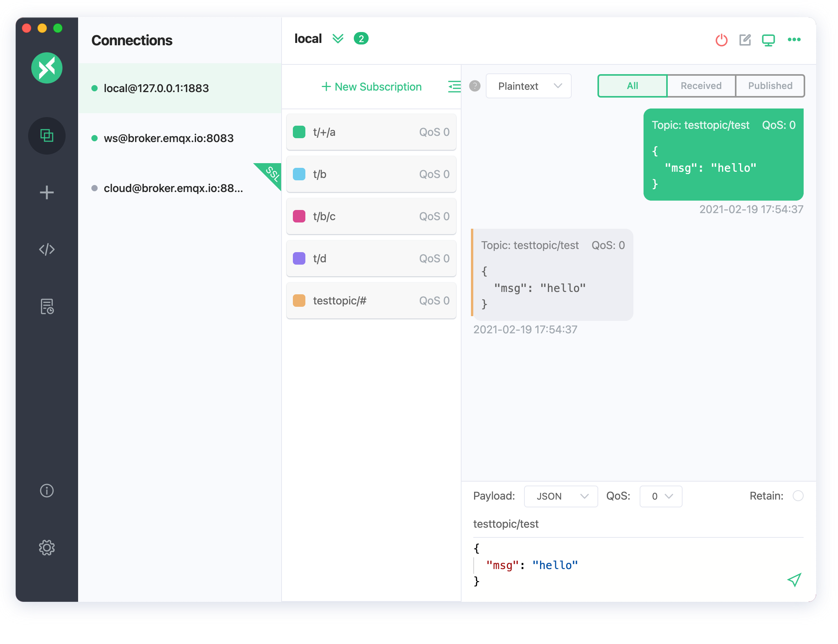Select the testtopic/# subscription
This screenshot has height=644, width=838.
pos(371,301)
